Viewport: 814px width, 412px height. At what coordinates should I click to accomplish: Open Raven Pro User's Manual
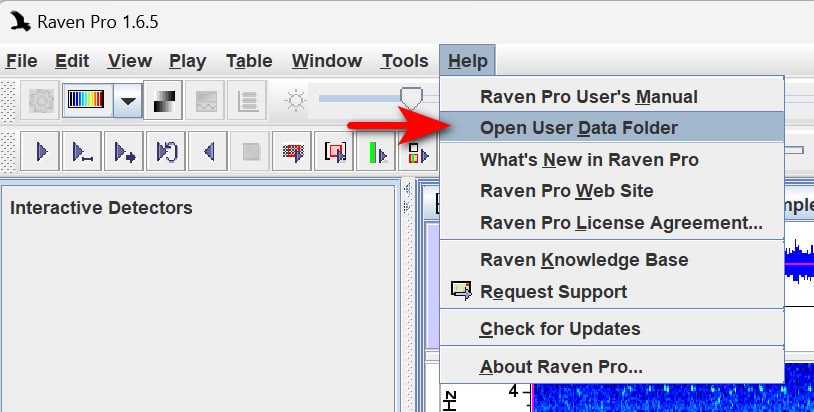[612, 97]
